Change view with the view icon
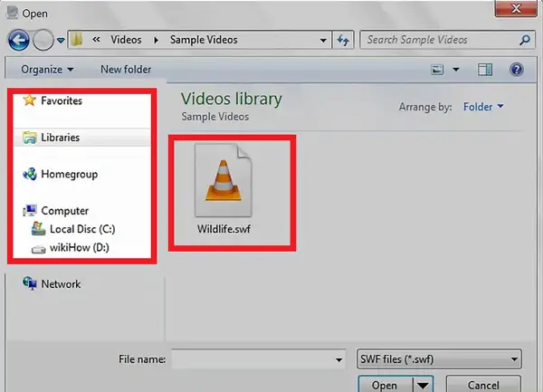Image resolution: width=543 pixels, height=392 pixels. (437, 70)
